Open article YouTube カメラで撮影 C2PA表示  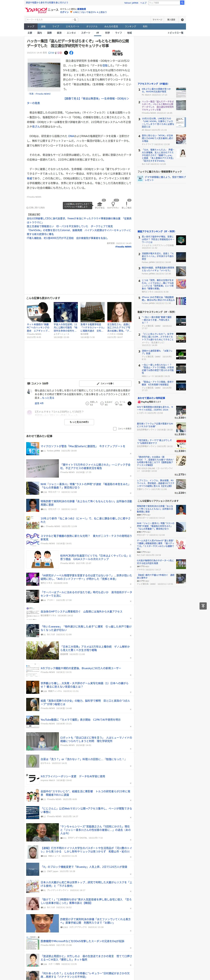click(80, 719)
